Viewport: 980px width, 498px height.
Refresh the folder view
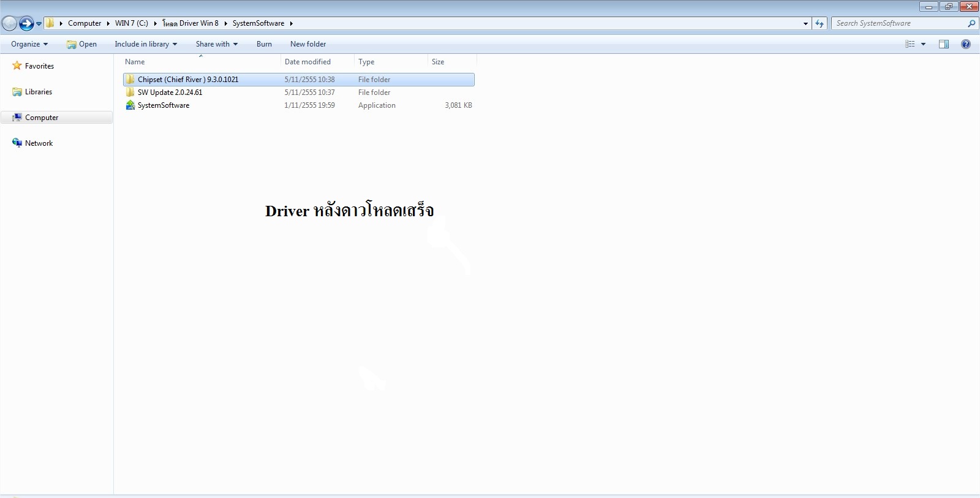pyautogui.click(x=820, y=23)
